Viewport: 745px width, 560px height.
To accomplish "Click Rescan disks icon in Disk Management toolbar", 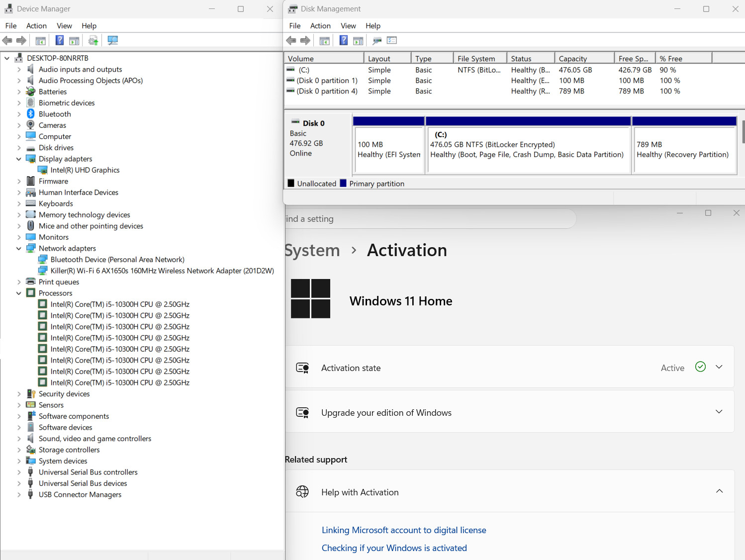I will [x=377, y=40].
